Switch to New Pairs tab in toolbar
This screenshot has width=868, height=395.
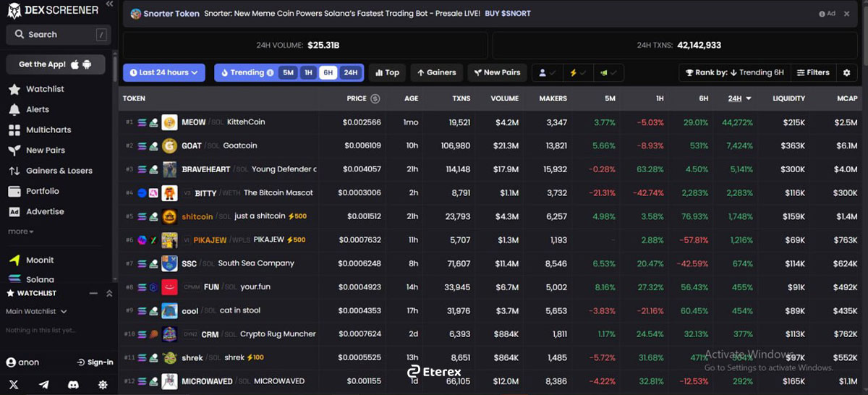point(497,72)
